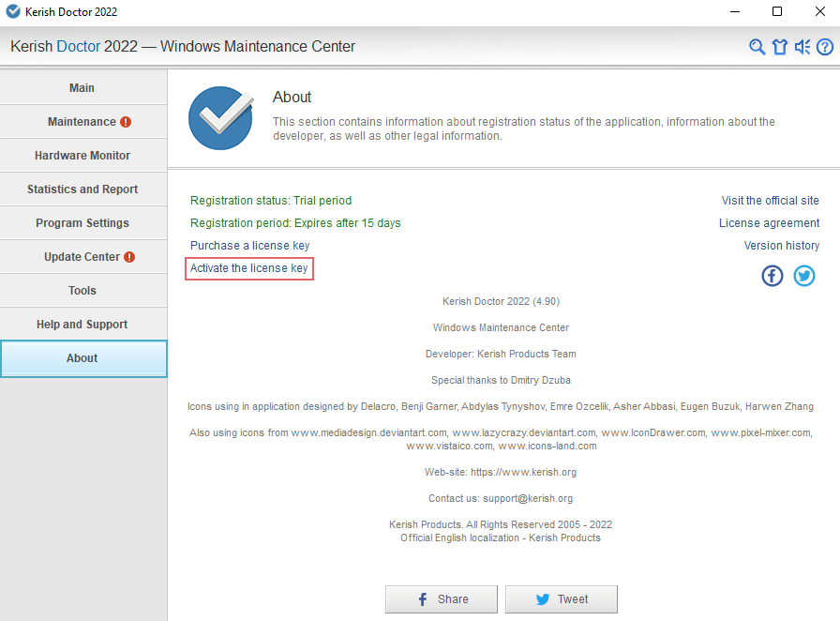Visit the official site link
The height and width of the screenshot is (621, 840).
coord(770,201)
